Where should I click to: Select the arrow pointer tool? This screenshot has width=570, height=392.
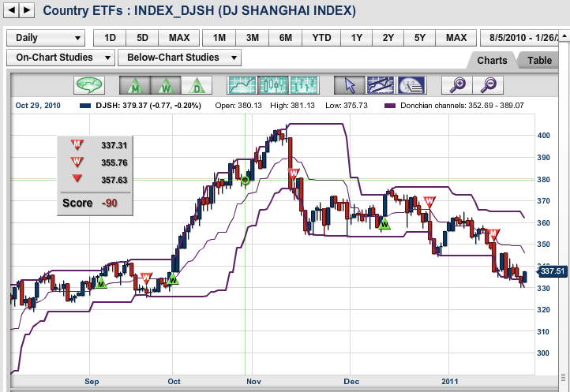[349, 84]
